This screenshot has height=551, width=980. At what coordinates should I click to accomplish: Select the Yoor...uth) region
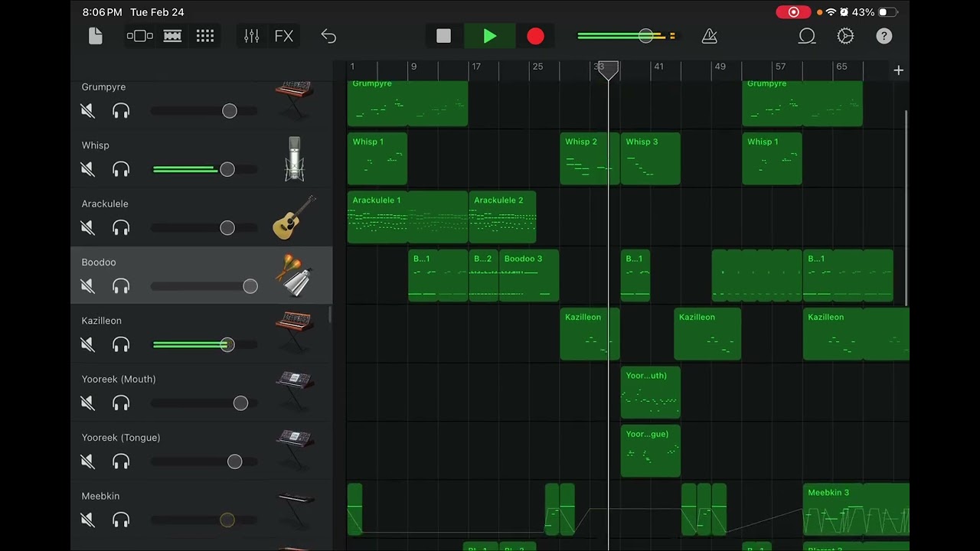coord(650,393)
